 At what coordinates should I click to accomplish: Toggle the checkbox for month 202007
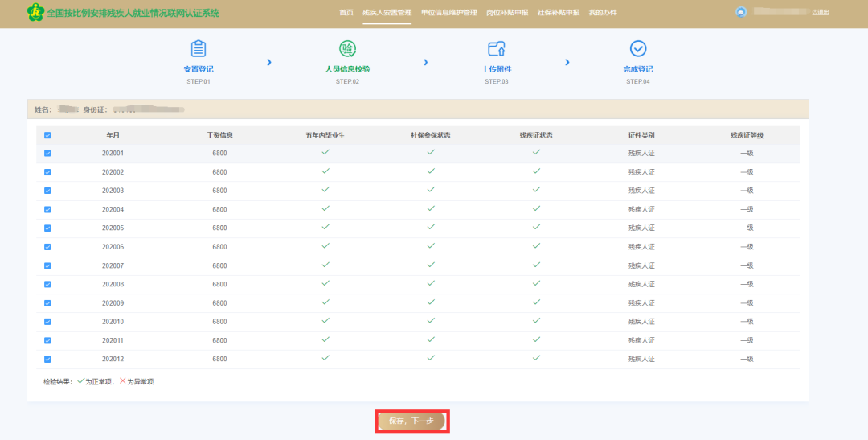tap(47, 265)
